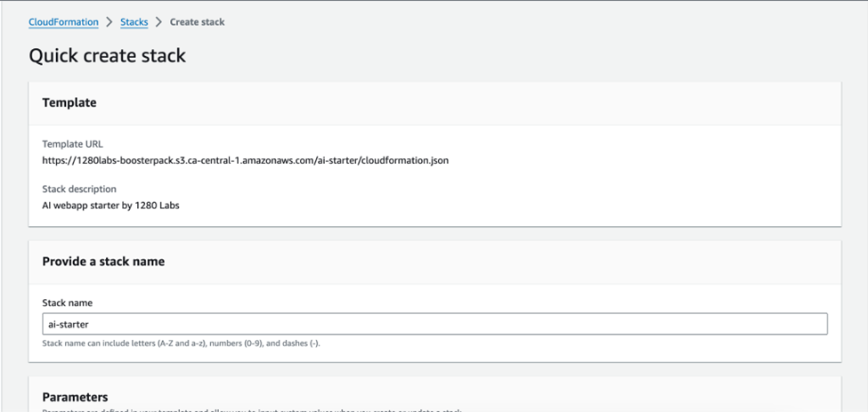The width and height of the screenshot is (868, 412).
Task: Place cursor on the ai-starter text
Action: tap(69, 324)
